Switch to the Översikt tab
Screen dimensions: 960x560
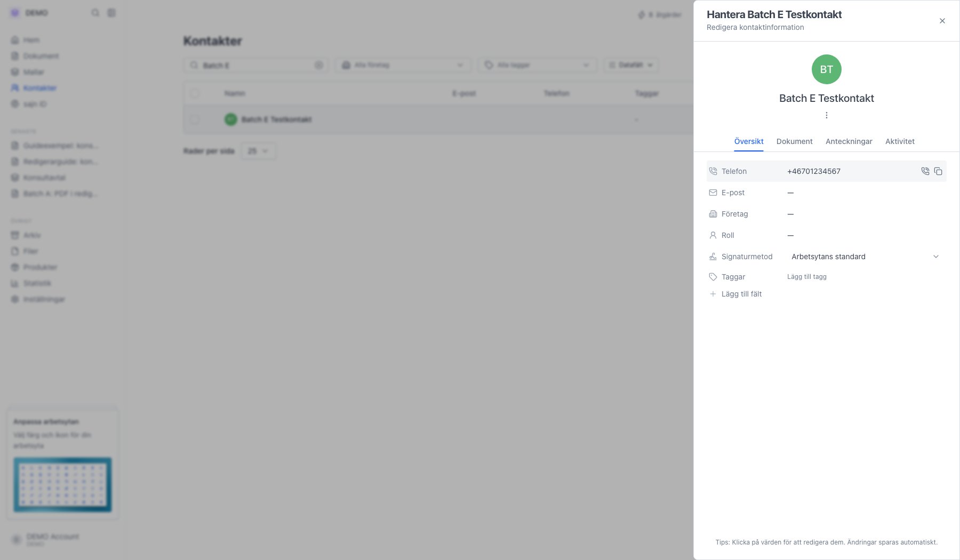point(748,141)
